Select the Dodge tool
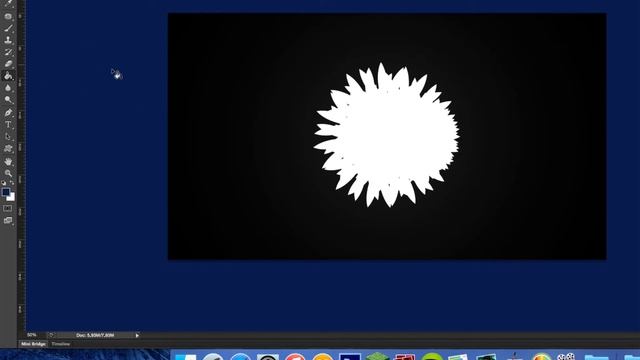640x360 pixels. (8, 99)
